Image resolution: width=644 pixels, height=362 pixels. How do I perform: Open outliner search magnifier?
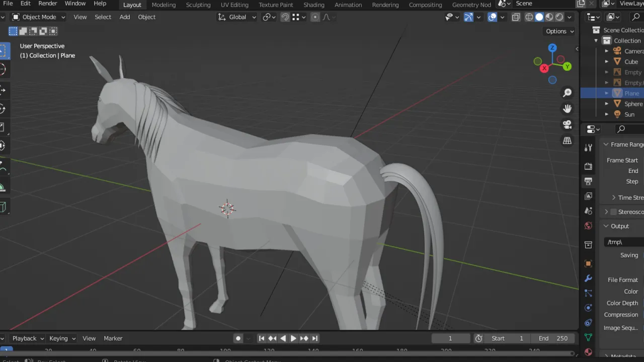pyautogui.click(x=636, y=17)
